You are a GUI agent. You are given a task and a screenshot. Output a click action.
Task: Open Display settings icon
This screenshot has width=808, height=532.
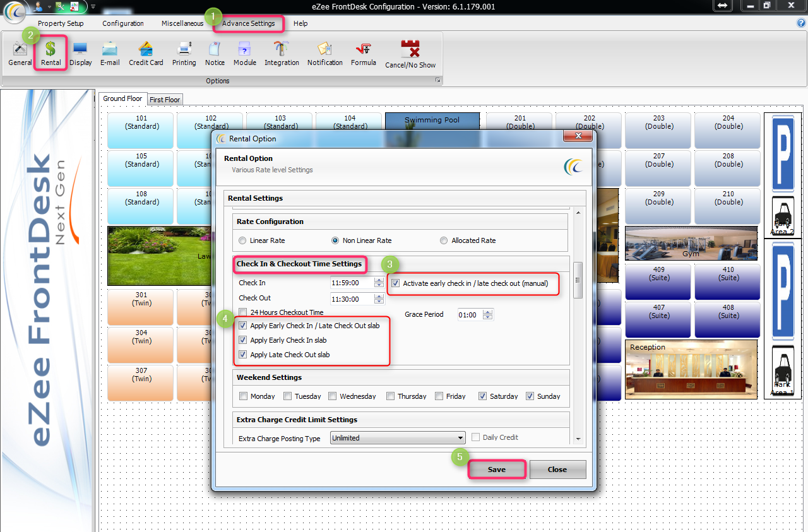80,54
